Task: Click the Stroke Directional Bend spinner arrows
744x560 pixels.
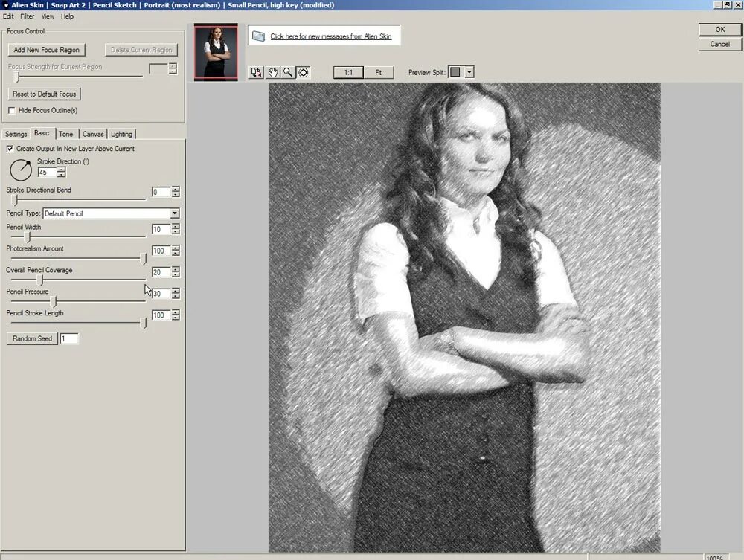Action: coord(176,192)
